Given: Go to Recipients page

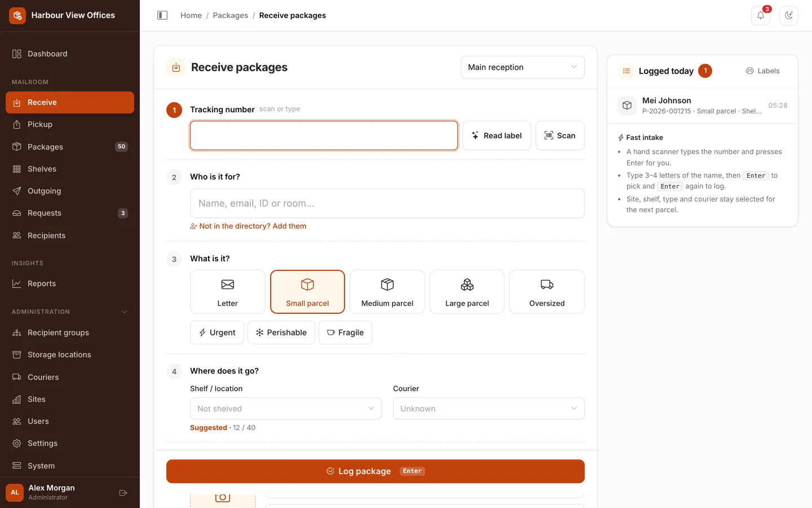Looking at the screenshot, I should [x=70, y=235].
